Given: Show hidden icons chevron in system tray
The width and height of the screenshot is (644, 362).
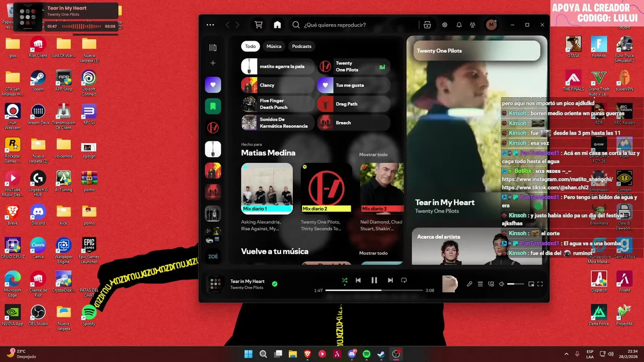Looking at the screenshot, I should point(567,354).
